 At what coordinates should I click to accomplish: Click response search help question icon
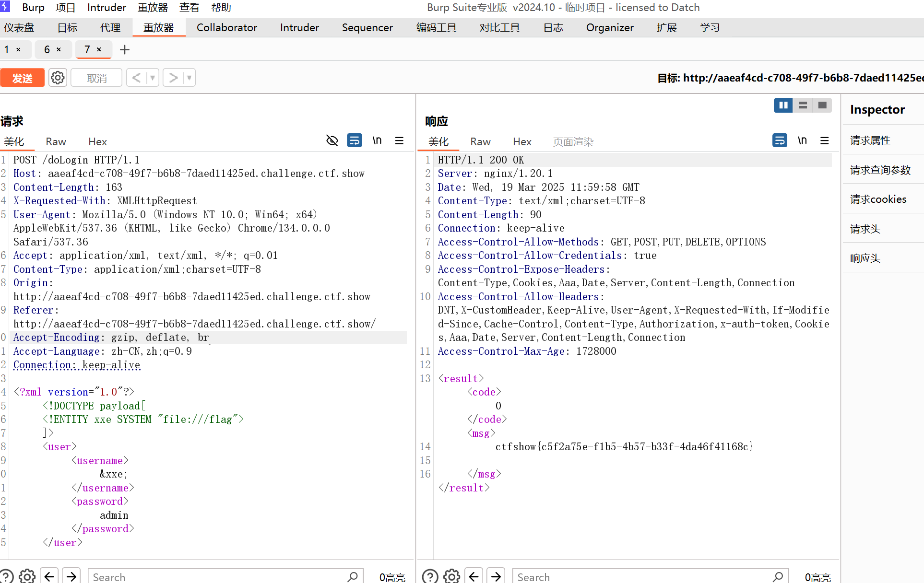[430, 576]
